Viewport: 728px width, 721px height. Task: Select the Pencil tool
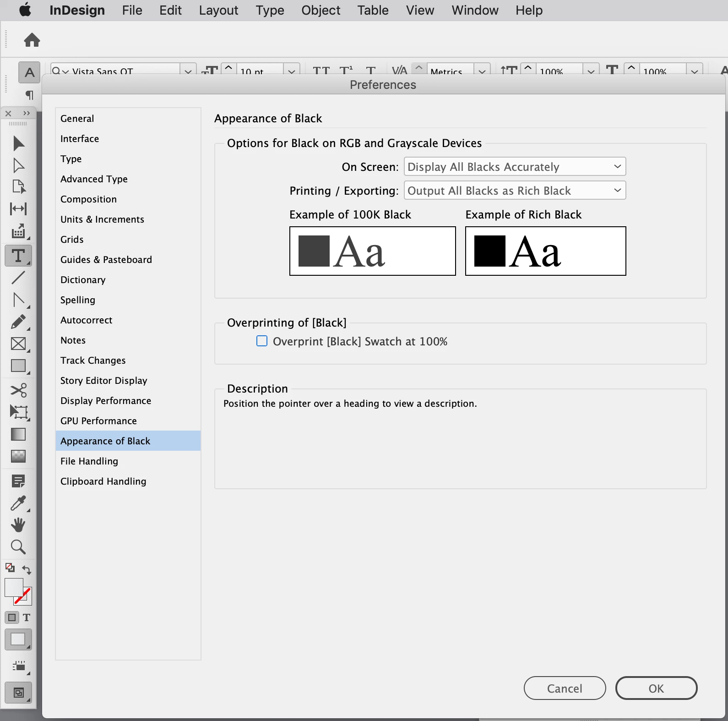(x=18, y=322)
